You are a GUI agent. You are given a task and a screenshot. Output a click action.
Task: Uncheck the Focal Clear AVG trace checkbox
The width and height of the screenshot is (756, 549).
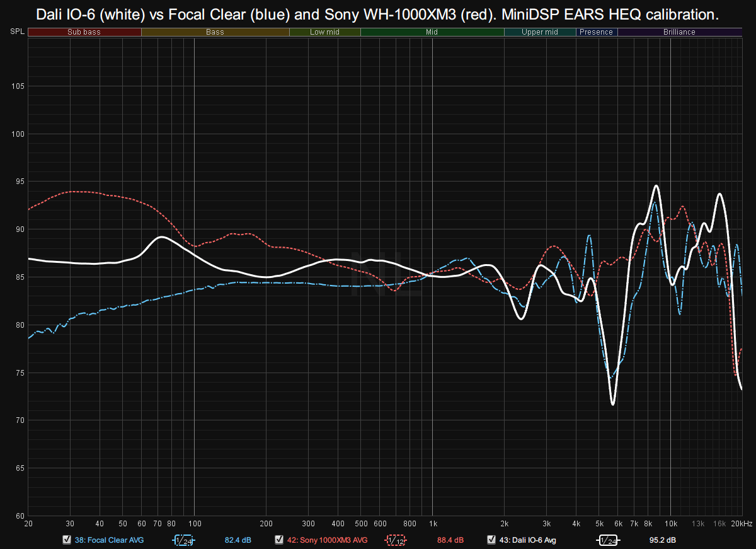67,540
